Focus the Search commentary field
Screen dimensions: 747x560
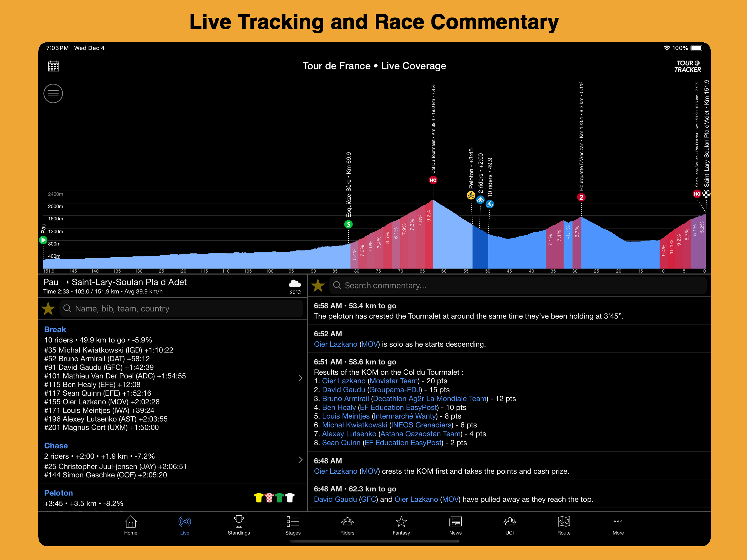pos(518,286)
